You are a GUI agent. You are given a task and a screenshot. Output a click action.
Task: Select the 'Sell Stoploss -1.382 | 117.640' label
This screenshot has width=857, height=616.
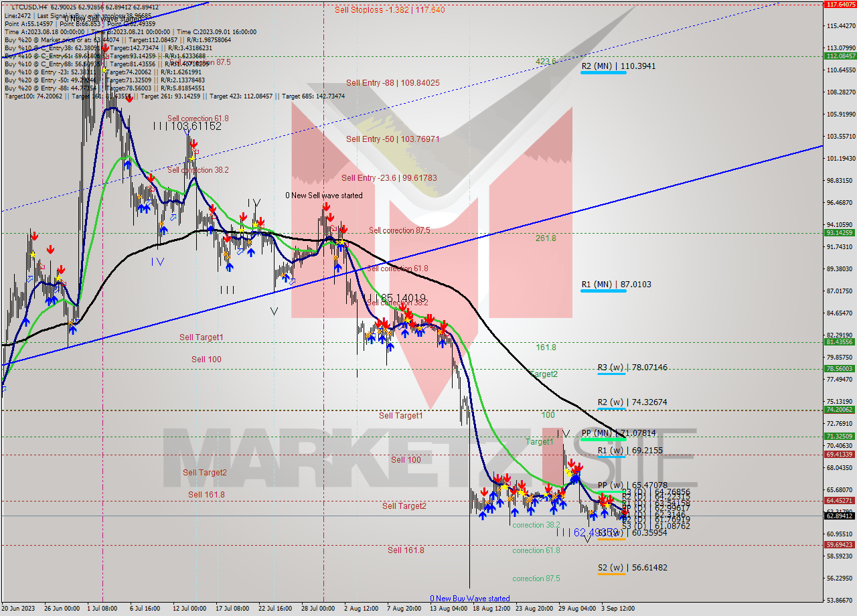click(390, 10)
